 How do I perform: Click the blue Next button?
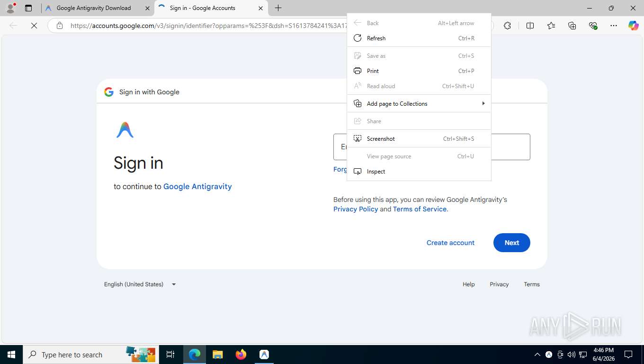click(x=512, y=243)
